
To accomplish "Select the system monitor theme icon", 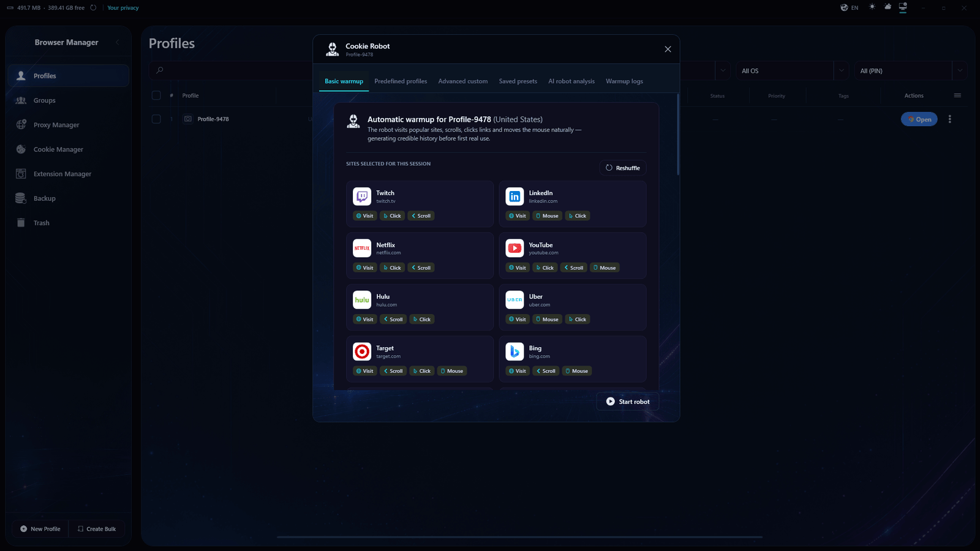I will [903, 7].
